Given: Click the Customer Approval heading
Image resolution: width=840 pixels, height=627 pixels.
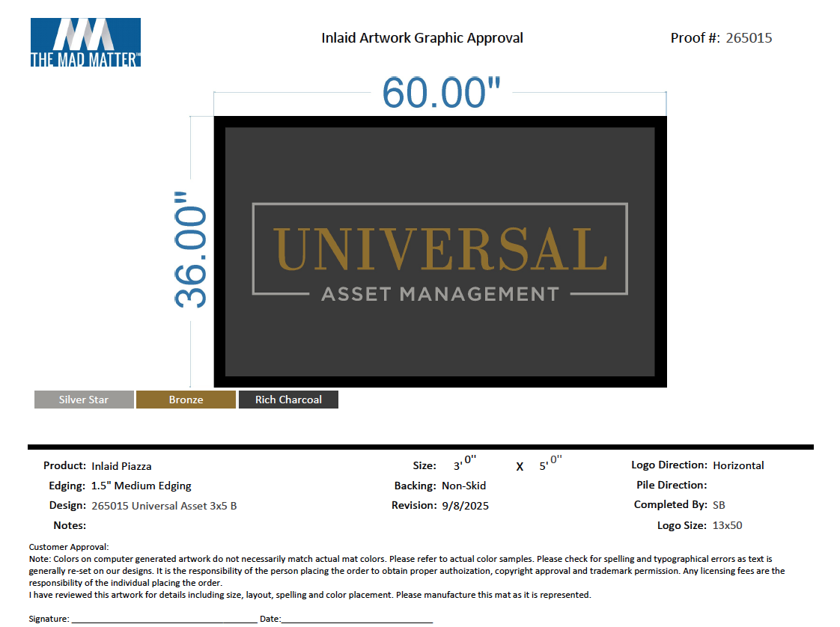Looking at the screenshot, I should pos(69,547).
